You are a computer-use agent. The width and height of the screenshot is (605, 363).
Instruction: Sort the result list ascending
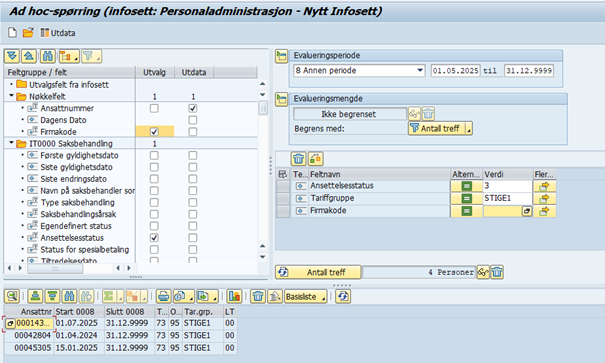(x=35, y=296)
